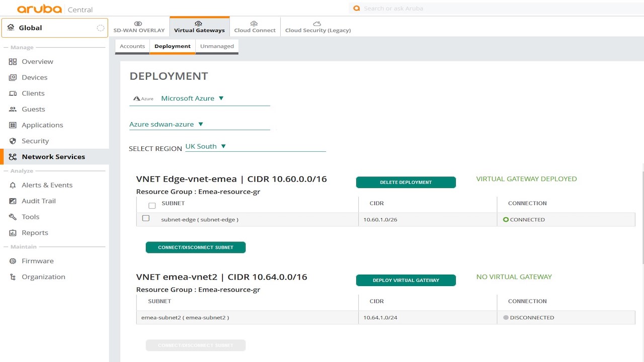Click the Firmware gear icon

(13, 261)
